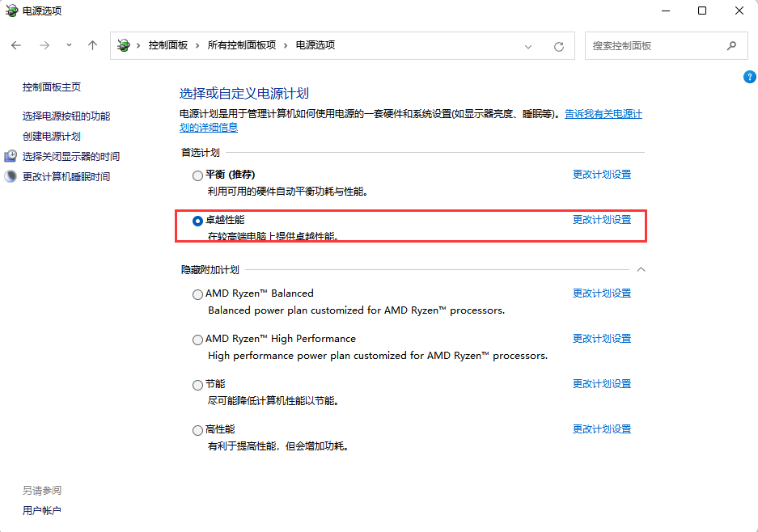Click the forward navigation arrow
This screenshot has height=532, width=758.
click(44, 45)
